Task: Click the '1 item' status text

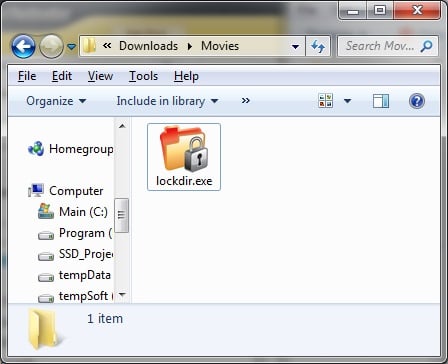Action: [x=105, y=319]
